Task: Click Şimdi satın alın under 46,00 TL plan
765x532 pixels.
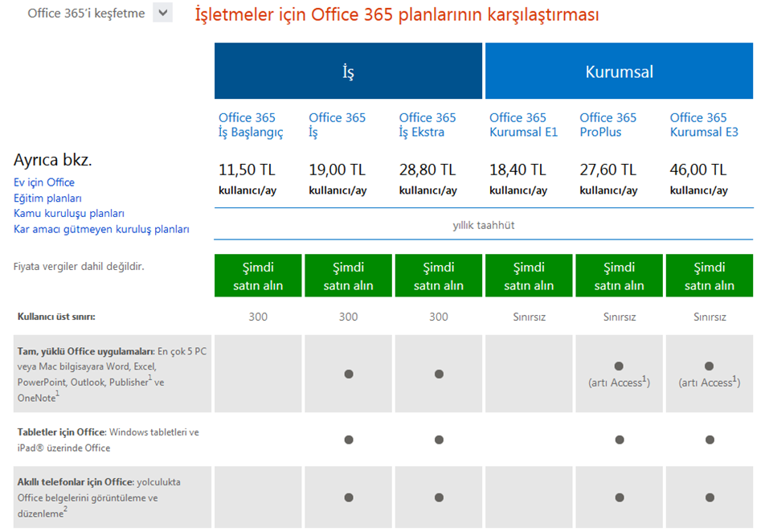Action: pos(710,276)
